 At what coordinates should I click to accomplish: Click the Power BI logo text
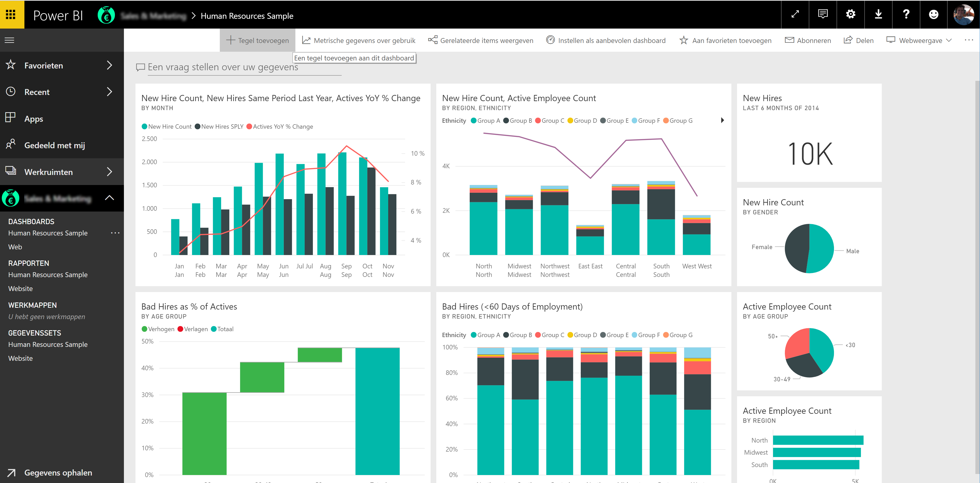(x=58, y=15)
